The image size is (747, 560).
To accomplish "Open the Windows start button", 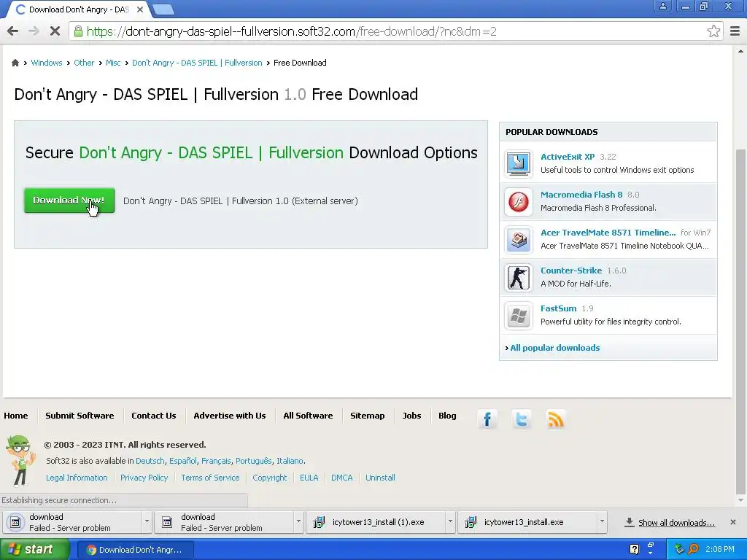I will coord(34,550).
